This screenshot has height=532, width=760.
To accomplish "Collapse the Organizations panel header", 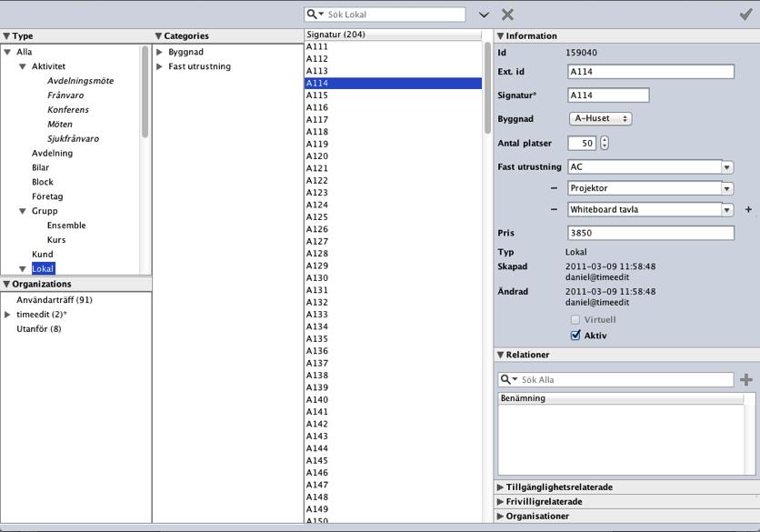I will click(6, 284).
